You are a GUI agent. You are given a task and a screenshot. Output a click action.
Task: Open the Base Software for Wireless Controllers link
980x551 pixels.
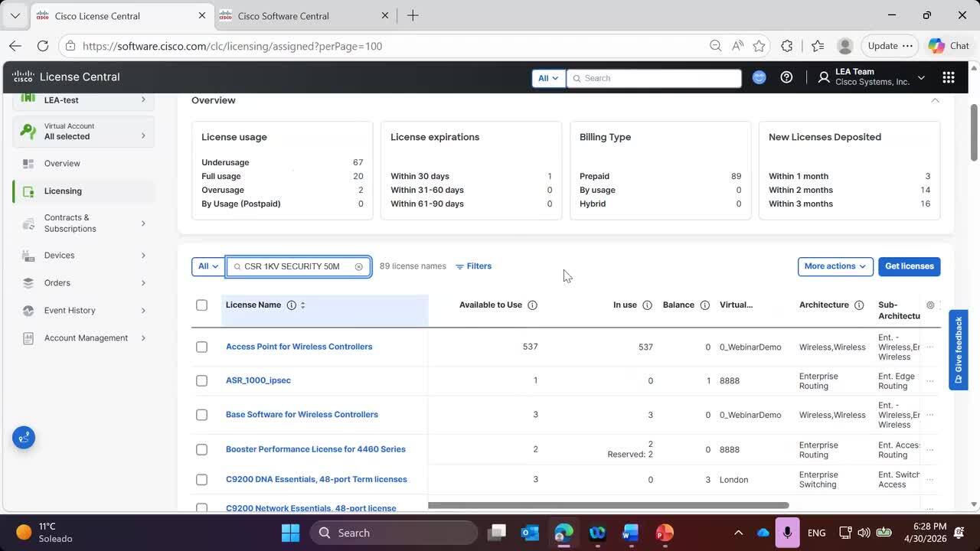point(302,415)
